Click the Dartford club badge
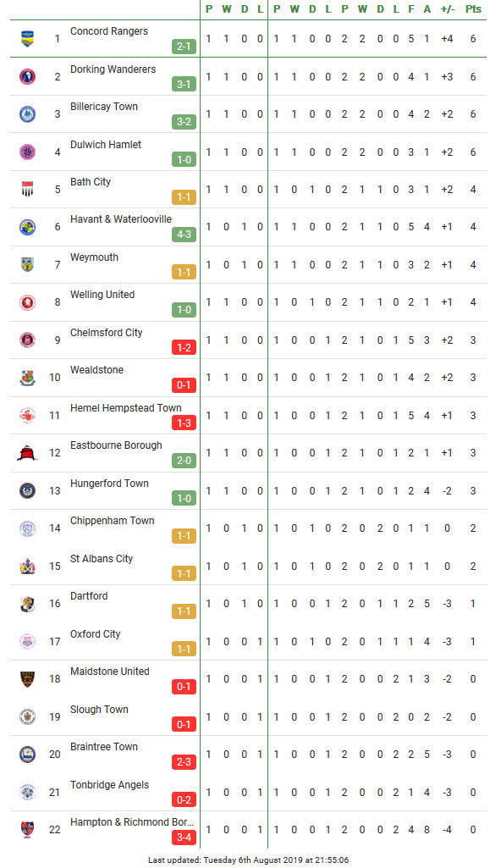501x868 pixels. [x=27, y=604]
